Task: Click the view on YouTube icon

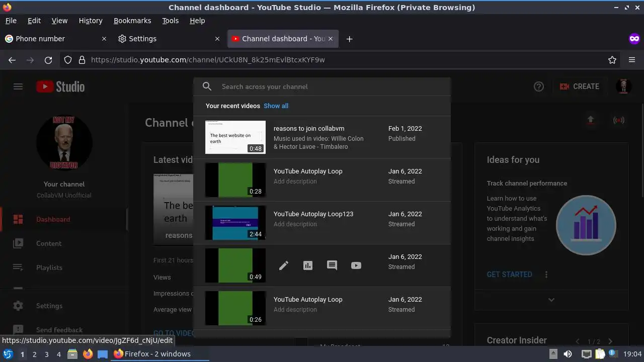Action: coord(356,265)
